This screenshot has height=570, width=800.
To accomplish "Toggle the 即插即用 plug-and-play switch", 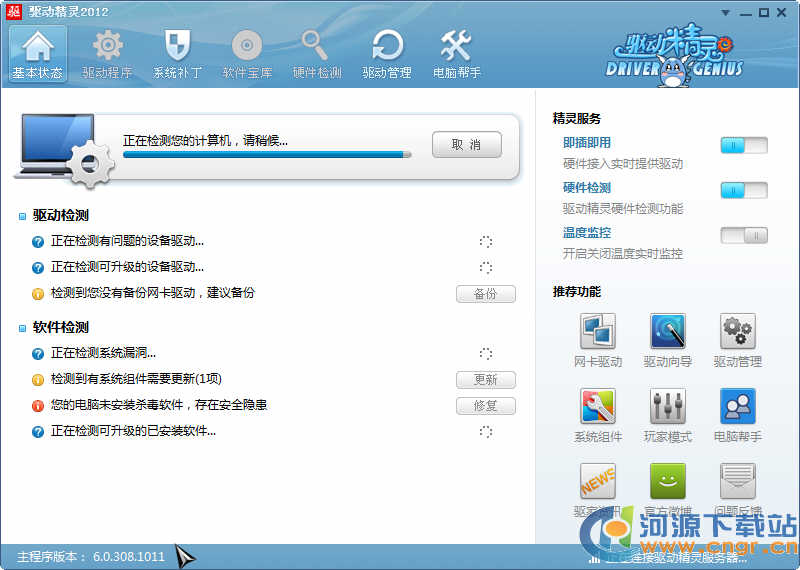I will point(743,145).
